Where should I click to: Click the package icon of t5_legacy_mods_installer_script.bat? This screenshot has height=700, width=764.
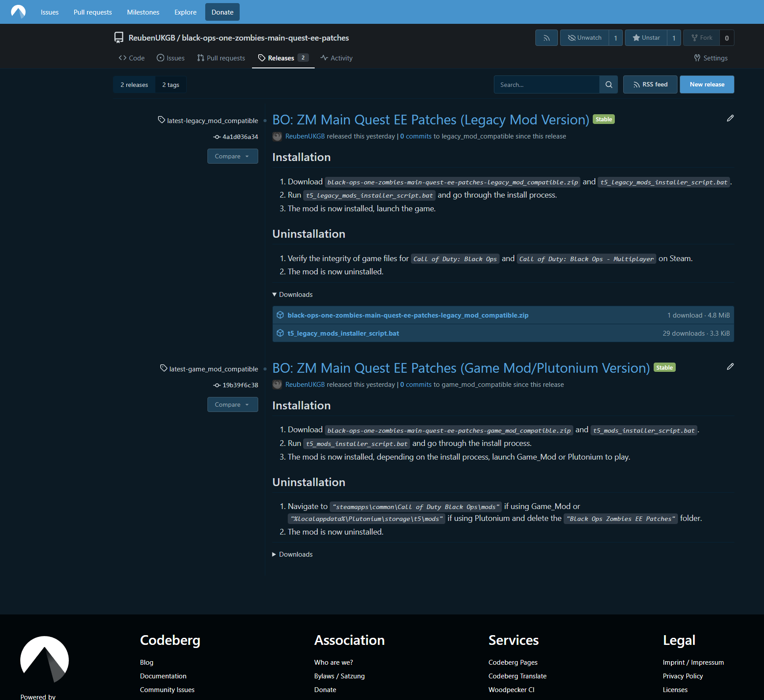[280, 333]
